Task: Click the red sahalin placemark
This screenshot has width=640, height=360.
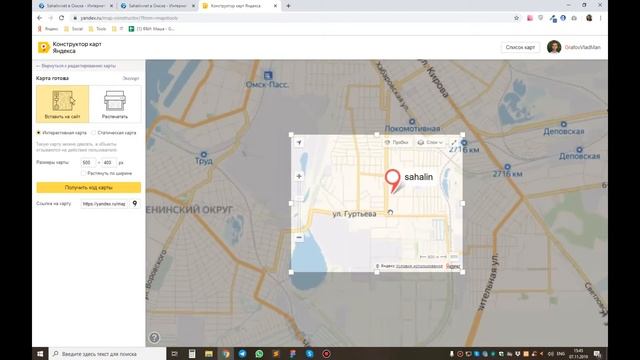Action: [x=393, y=181]
